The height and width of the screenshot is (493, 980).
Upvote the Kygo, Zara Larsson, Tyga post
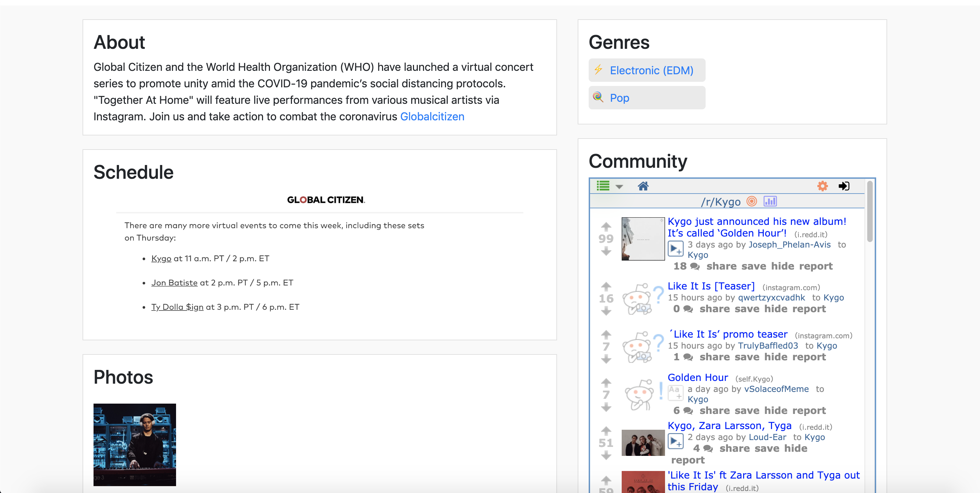click(x=606, y=431)
